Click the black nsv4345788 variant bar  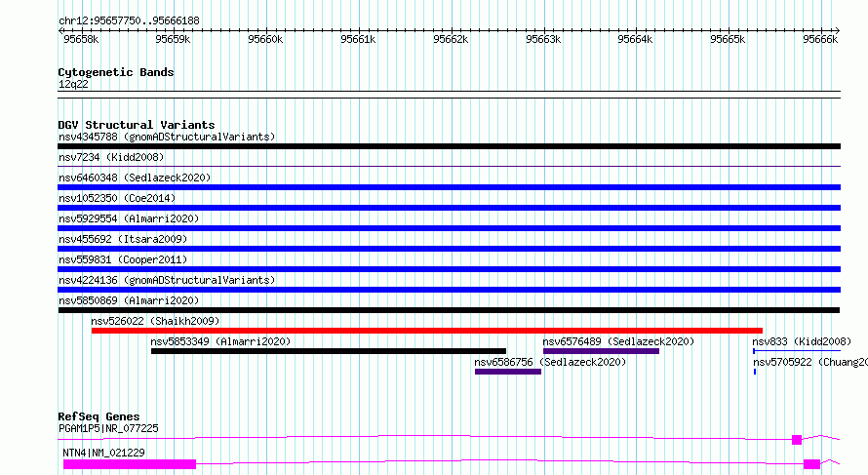(449, 146)
